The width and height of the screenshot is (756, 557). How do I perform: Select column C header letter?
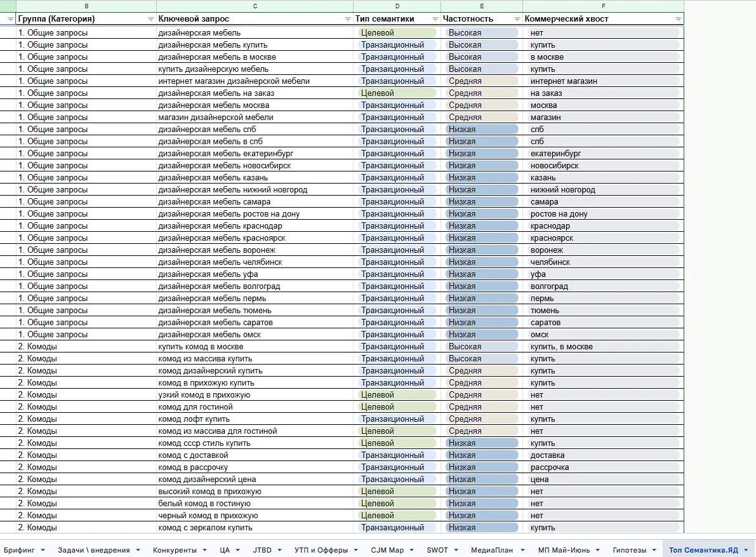pyautogui.click(x=255, y=6)
